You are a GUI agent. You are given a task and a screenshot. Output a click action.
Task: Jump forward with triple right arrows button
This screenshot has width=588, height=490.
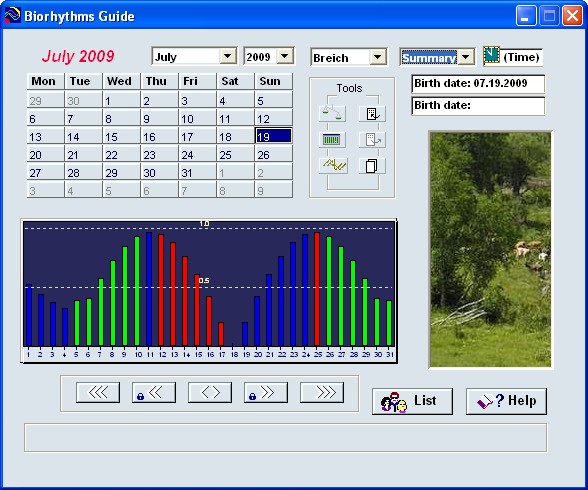coord(322,393)
